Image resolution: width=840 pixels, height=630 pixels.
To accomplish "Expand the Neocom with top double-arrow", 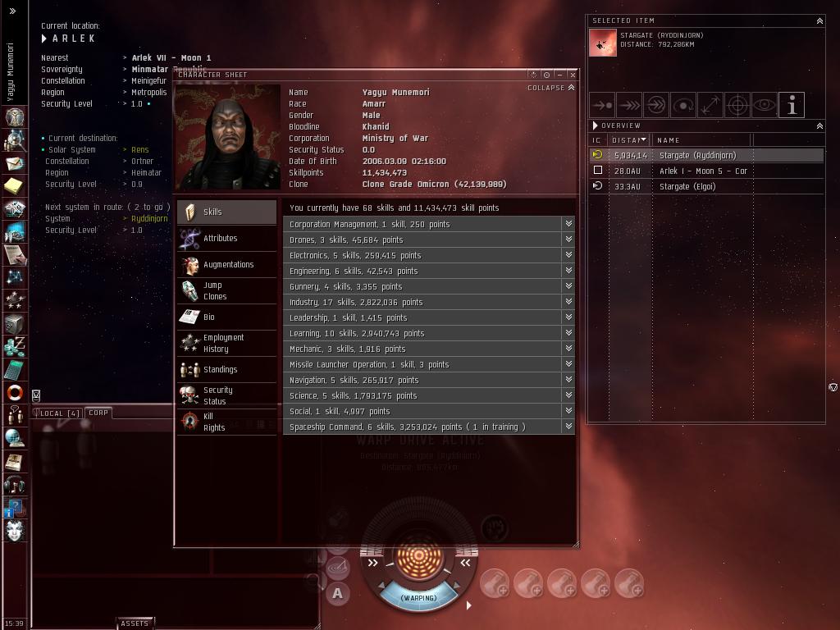I will pos(13,11).
